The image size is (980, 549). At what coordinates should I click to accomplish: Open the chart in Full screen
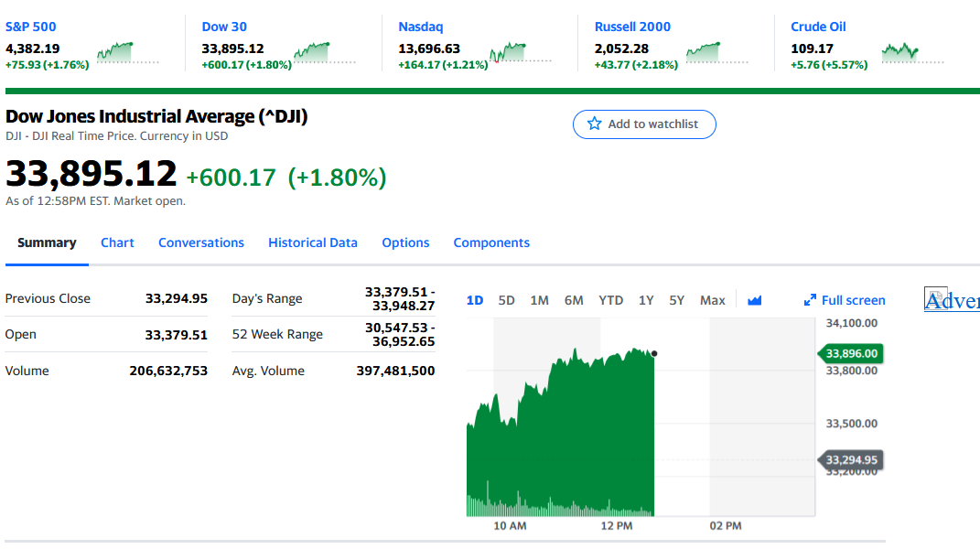point(845,300)
